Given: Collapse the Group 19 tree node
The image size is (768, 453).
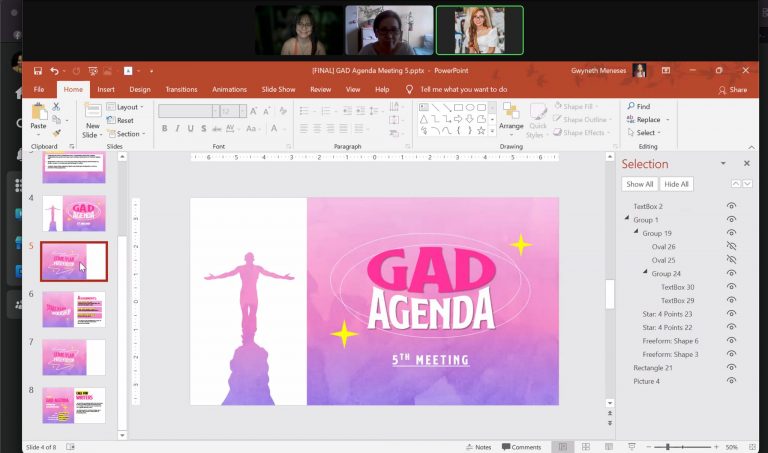Looking at the screenshot, I should click(636, 233).
